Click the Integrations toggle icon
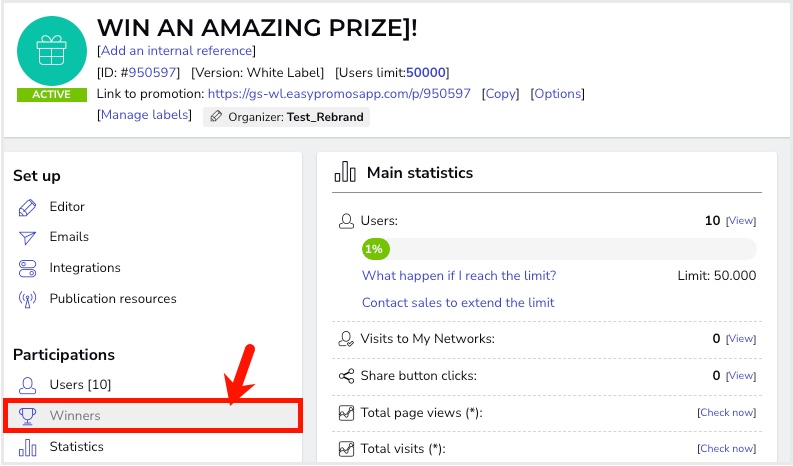The image size is (793, 466). point(28,268)
